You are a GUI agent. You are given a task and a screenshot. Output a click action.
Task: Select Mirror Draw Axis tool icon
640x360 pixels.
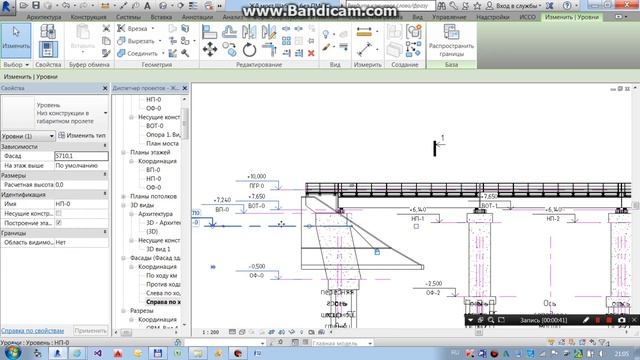(269, 31)
